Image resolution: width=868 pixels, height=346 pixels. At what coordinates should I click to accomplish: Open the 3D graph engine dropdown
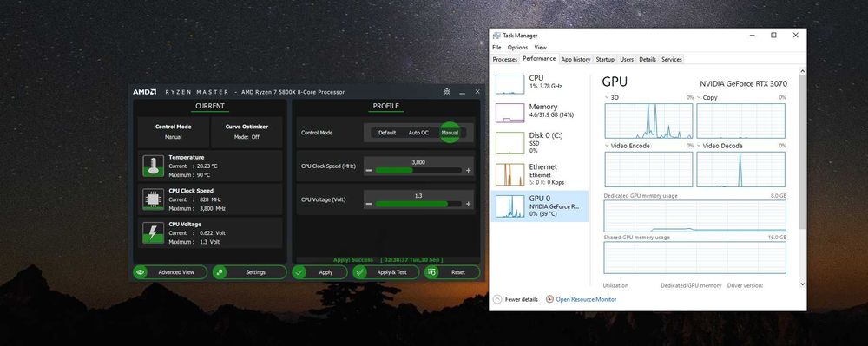click(608, 97)
